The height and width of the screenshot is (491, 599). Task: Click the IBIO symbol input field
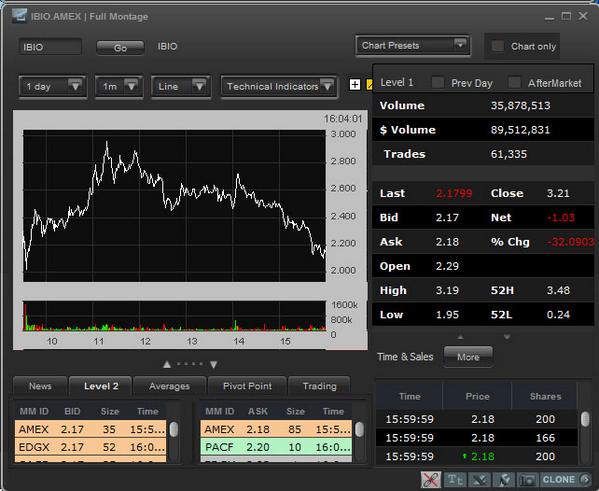pos(50,47)
